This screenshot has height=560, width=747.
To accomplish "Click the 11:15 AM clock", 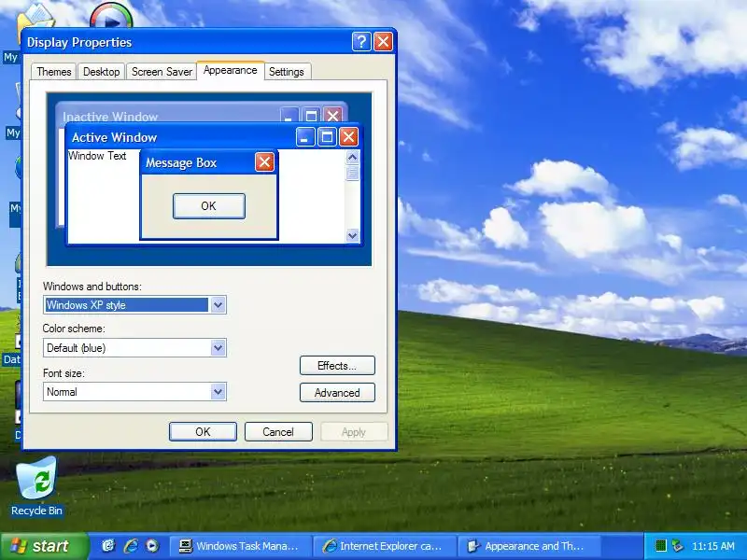I will (713, 546).
